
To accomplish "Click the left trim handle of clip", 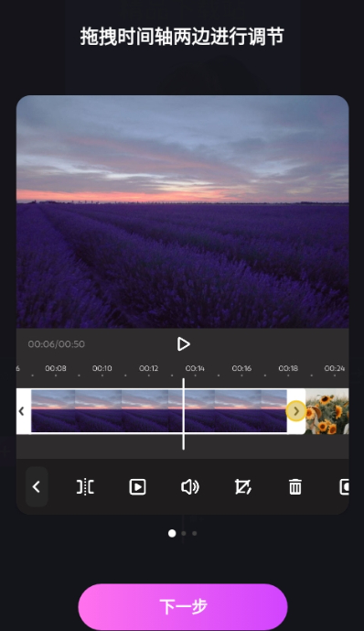I will 23,411.
